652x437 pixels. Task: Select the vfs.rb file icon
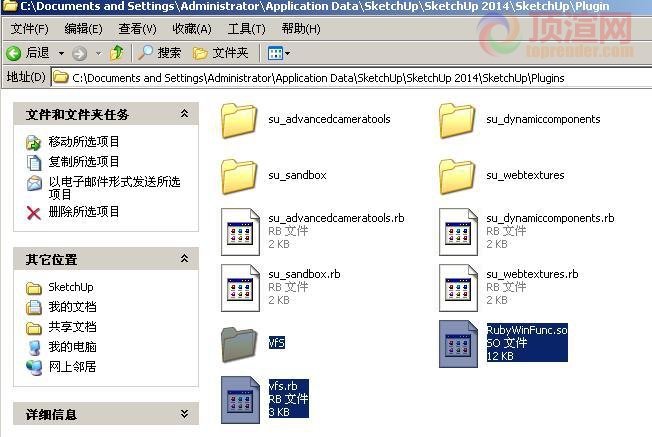[240, 400]
